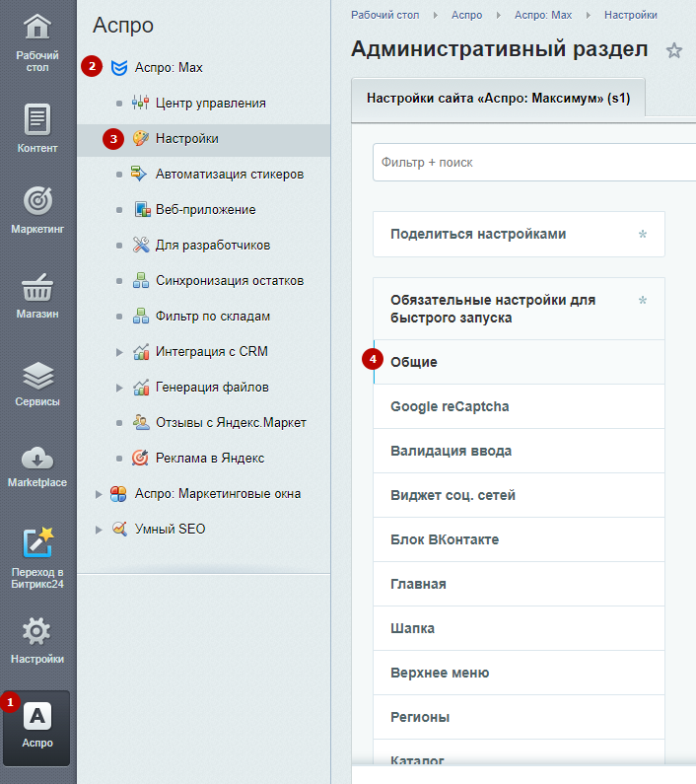The height and width of the screenshot is (784, 696).
Task: Click the Автоматизация стикеров icon
Action: tap(138, 174)
